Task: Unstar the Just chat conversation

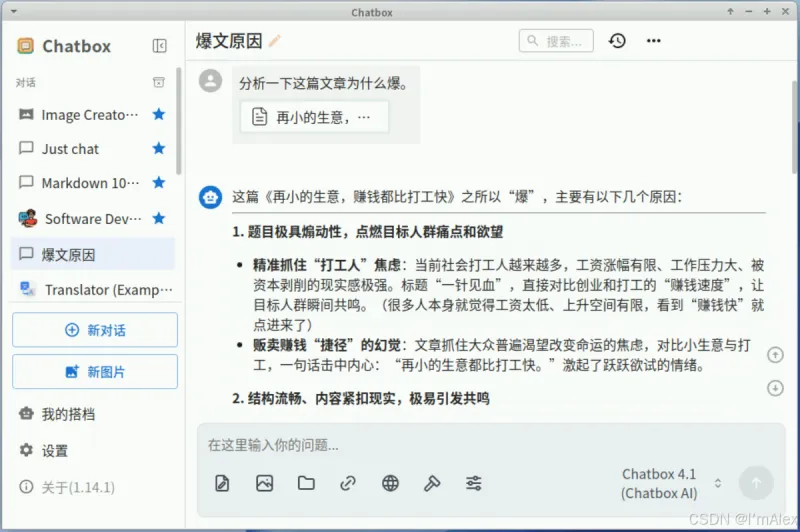Action: [158, 149]
